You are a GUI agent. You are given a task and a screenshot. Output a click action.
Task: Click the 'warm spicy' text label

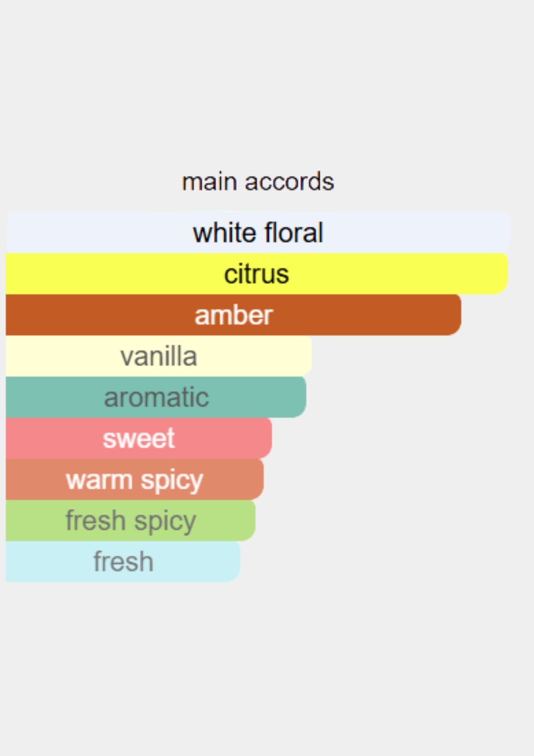pyautogui.click(x=135, y=480)
